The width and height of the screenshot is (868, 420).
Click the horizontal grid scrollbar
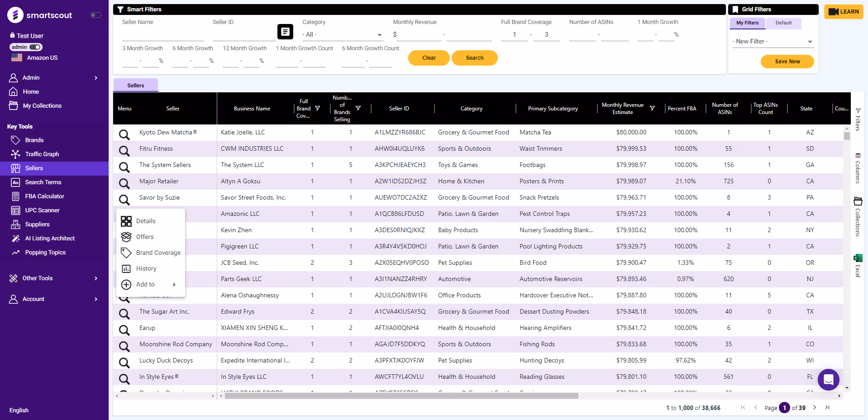point(401,396)
